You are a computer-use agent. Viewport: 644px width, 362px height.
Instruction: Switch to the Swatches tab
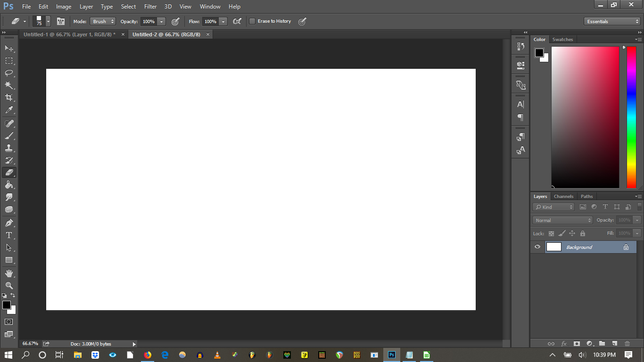[x=562, y=40]
